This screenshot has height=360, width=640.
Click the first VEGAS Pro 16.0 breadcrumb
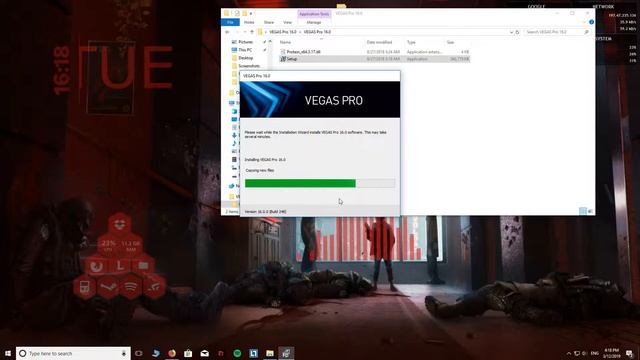[283, 32]
